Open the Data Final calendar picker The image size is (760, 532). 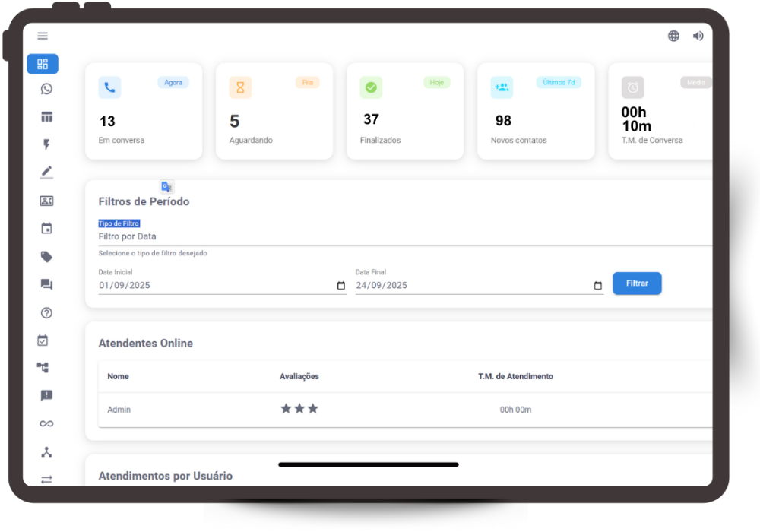click(597, 286)
